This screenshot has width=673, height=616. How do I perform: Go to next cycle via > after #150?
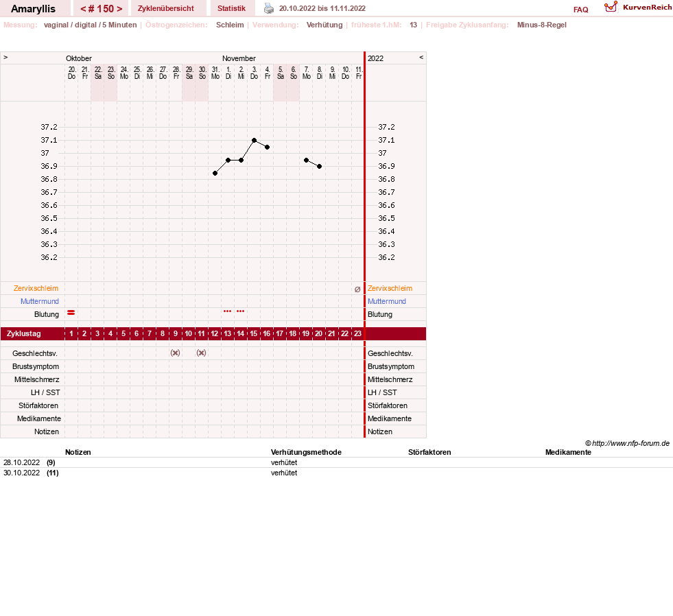[x=119, y=9]
